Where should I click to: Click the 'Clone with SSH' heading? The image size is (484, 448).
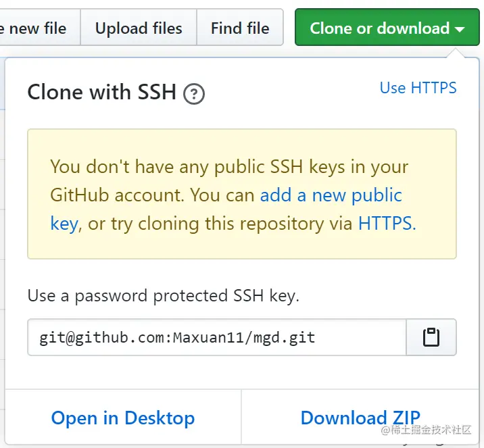point(101,92)
